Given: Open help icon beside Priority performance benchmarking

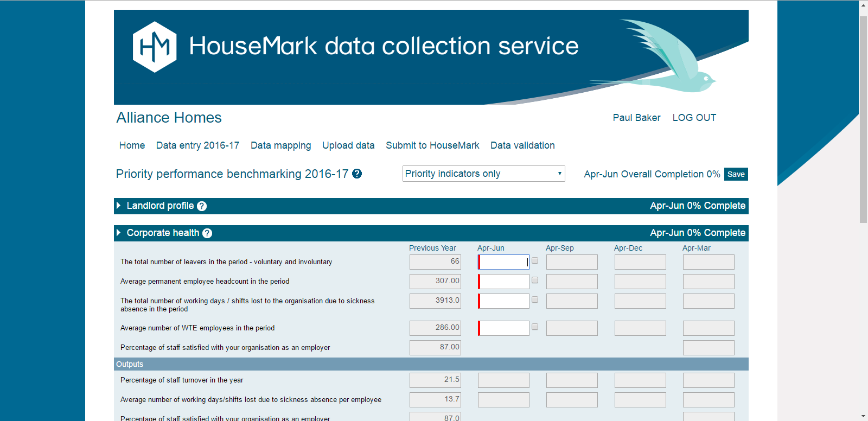Looking at the screenshot, I should [x=357, y=174].
